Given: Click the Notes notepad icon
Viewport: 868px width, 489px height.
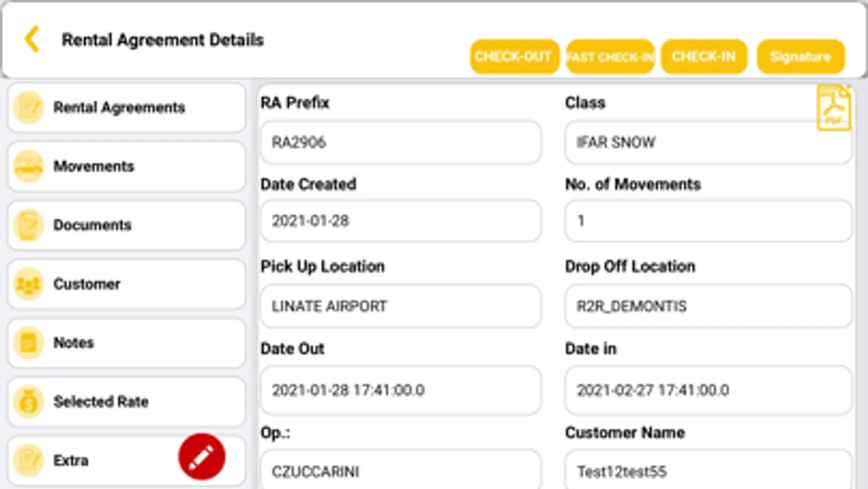Looking at the screenshot, I should [28, 343].
